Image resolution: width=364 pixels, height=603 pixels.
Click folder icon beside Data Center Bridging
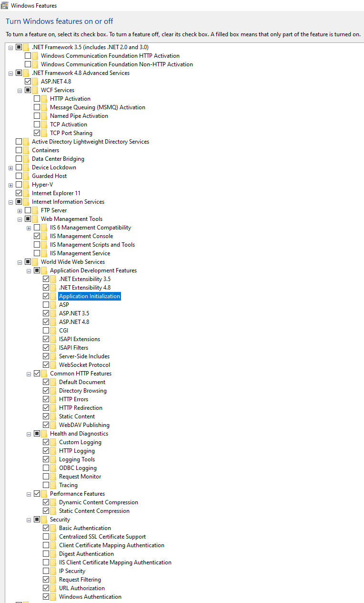pos(26,159)
